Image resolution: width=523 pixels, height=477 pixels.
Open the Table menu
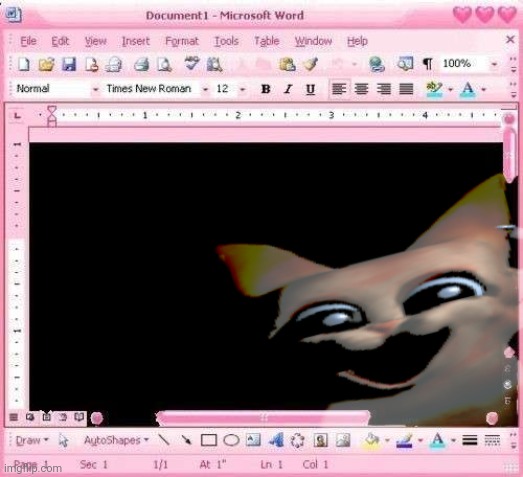(267, 41)
